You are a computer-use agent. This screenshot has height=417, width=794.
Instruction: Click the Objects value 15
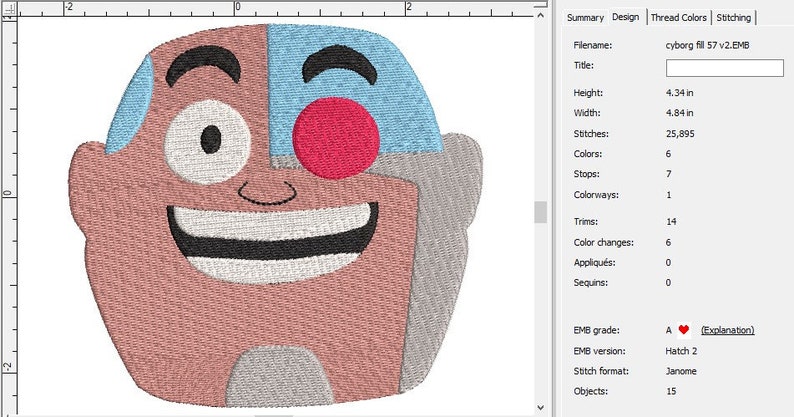click(x=671, y=391)
